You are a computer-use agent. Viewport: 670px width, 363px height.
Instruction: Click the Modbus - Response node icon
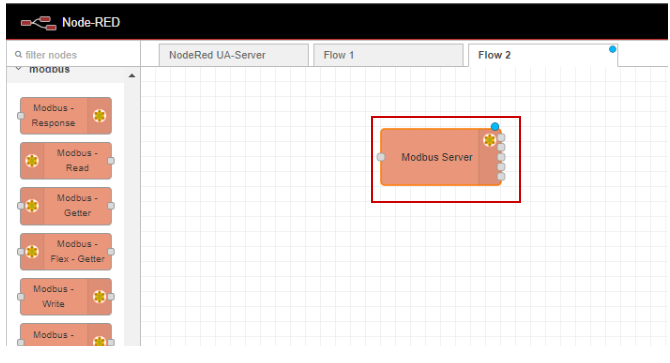(100, 116)
